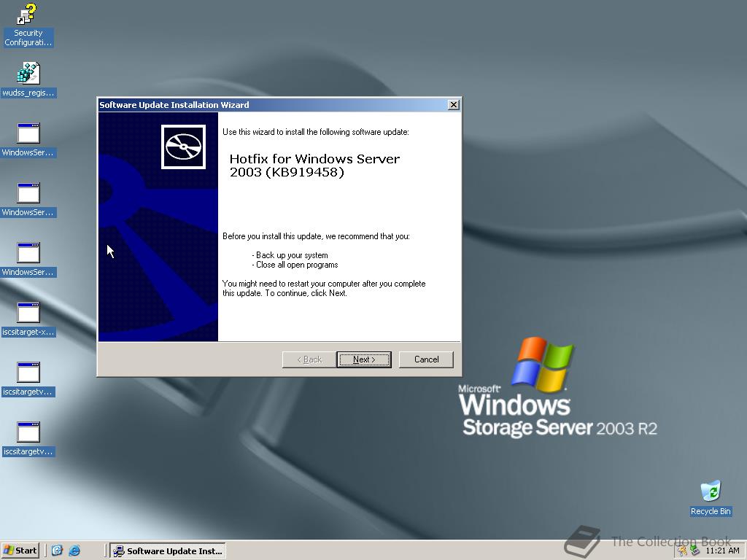Open the Start menu
The image size is (747, 560).
(x=20, y=551)
